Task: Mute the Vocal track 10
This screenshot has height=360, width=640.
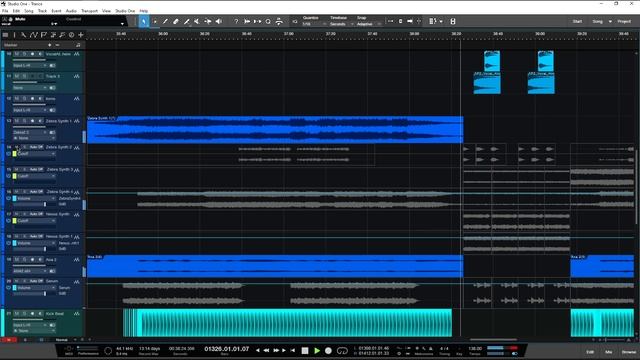Action: (17, 54)
